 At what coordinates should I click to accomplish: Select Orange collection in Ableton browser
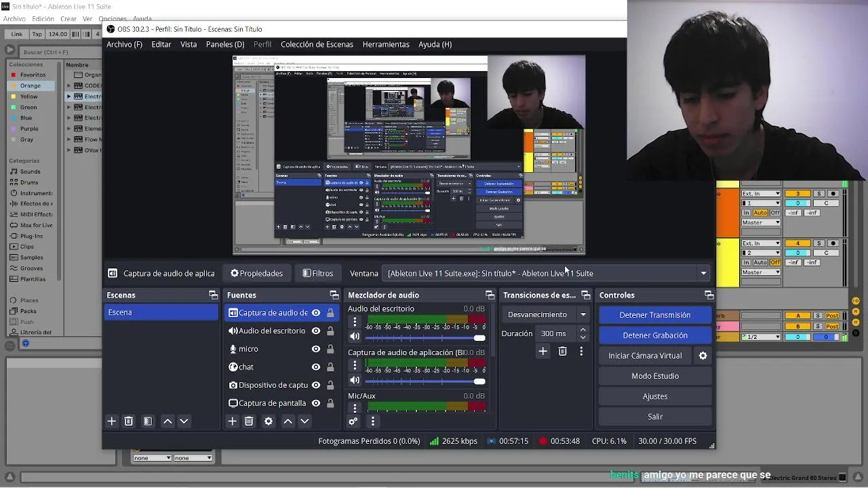point(31,85)
